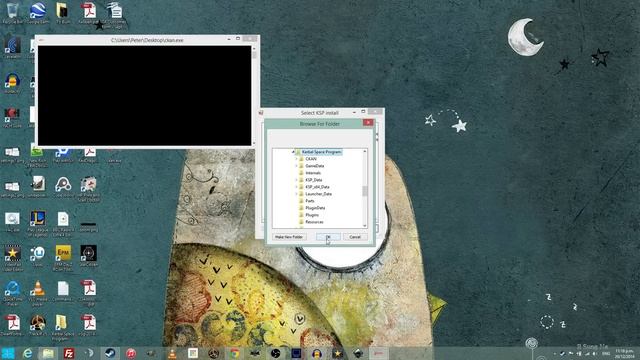Open File Explorer from the taskbar
This screenshot has height=360, width=640.
[48, 353]
